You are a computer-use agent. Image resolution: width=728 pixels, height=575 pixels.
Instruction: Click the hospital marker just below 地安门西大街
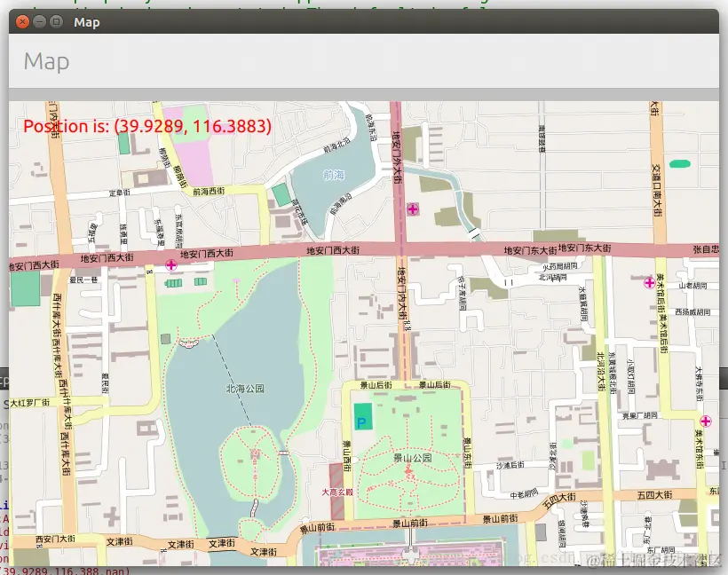click(170, 265)
